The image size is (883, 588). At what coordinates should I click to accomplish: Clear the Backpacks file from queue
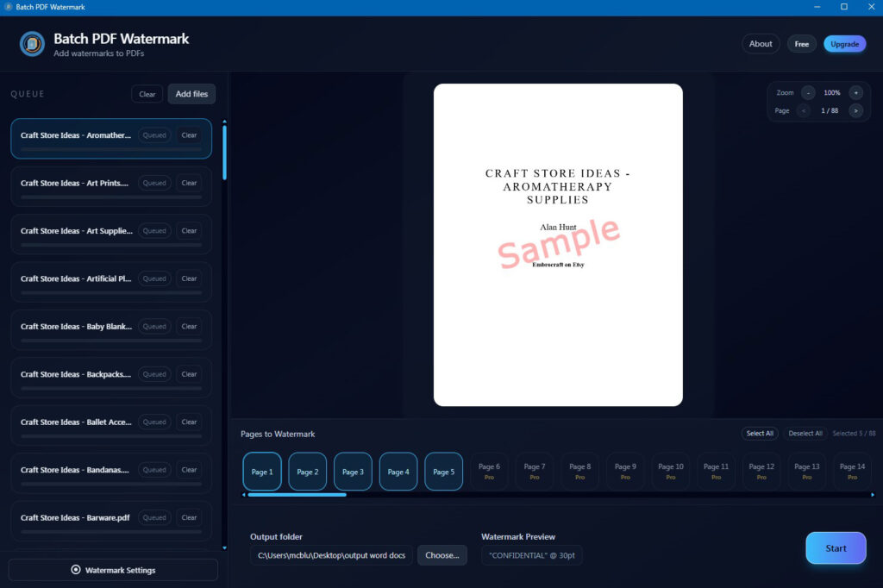[x=189, y=374]
